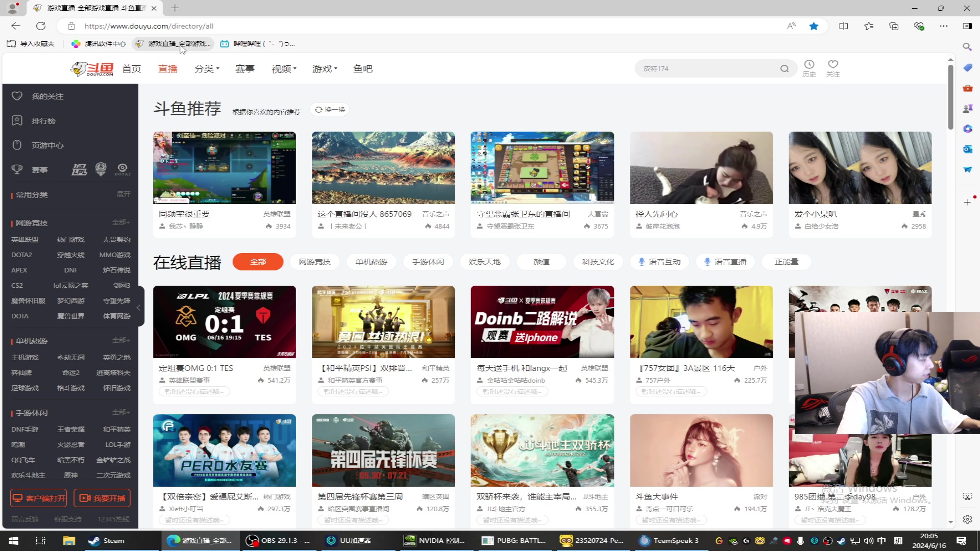Expand the 分类 dropdown in navigation
This screenshot has height=551, width=980.
tap(207, 69)
